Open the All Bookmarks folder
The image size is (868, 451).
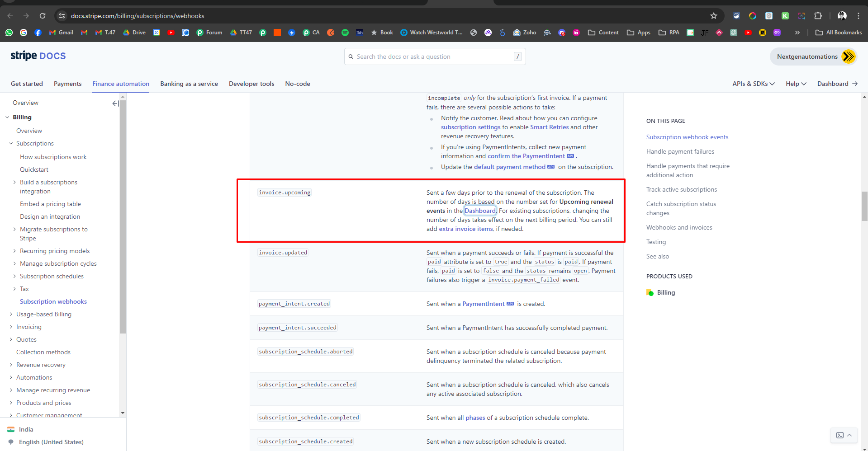[x=839, y=33]
